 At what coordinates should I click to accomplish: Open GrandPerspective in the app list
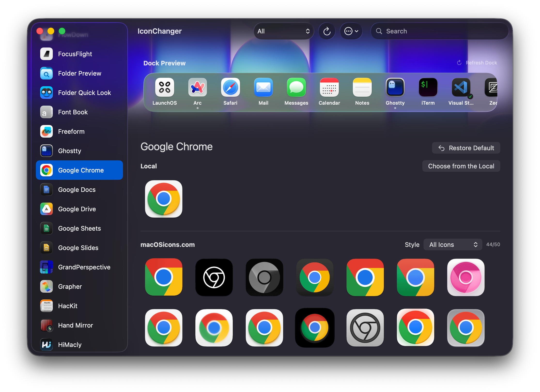84,267
